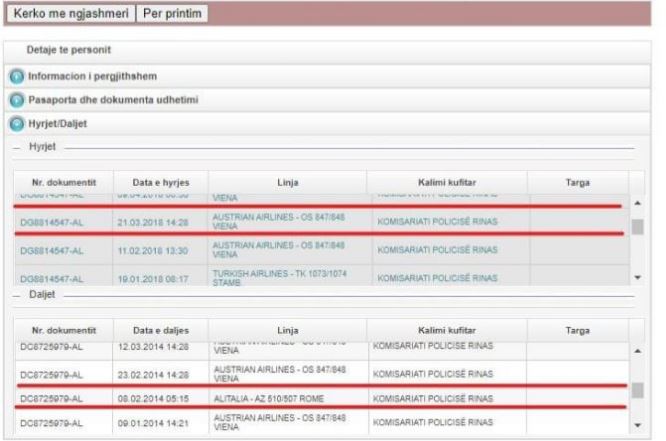Viewport: 666px width, 441px height.
Task: Click the Hyrjet table scrollbar thumb
Action: pos(638,227)
